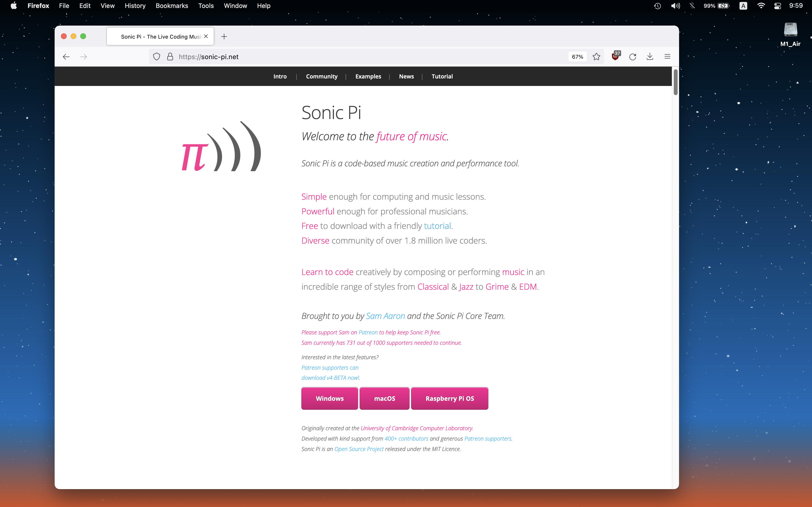Follow the Sam Aaron link

(385, 316)
